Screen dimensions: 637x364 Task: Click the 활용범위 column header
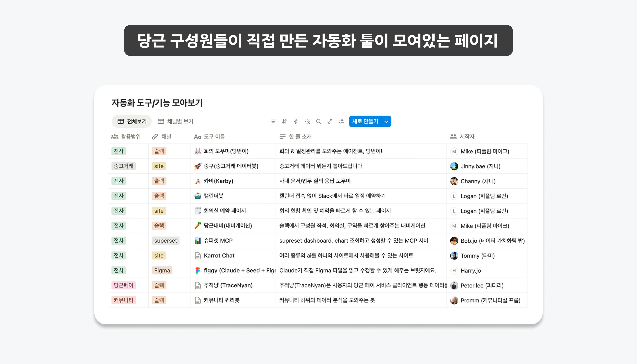pos(126,136)
